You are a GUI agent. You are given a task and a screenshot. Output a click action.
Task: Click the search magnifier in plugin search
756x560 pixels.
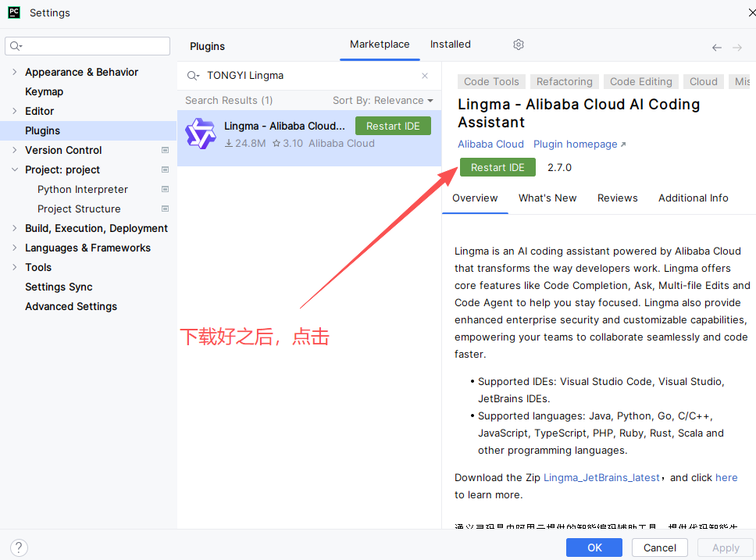(193, 76)
